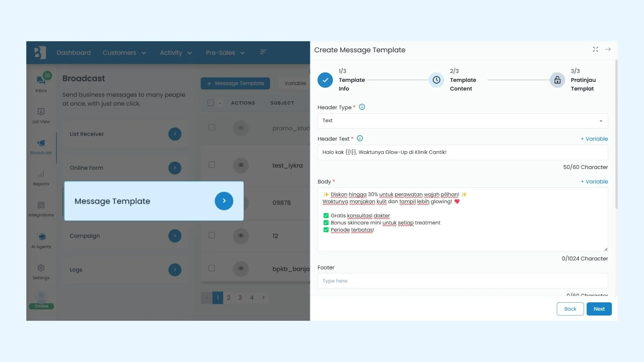Go to page 3 of table

click(x=240, y=298)
